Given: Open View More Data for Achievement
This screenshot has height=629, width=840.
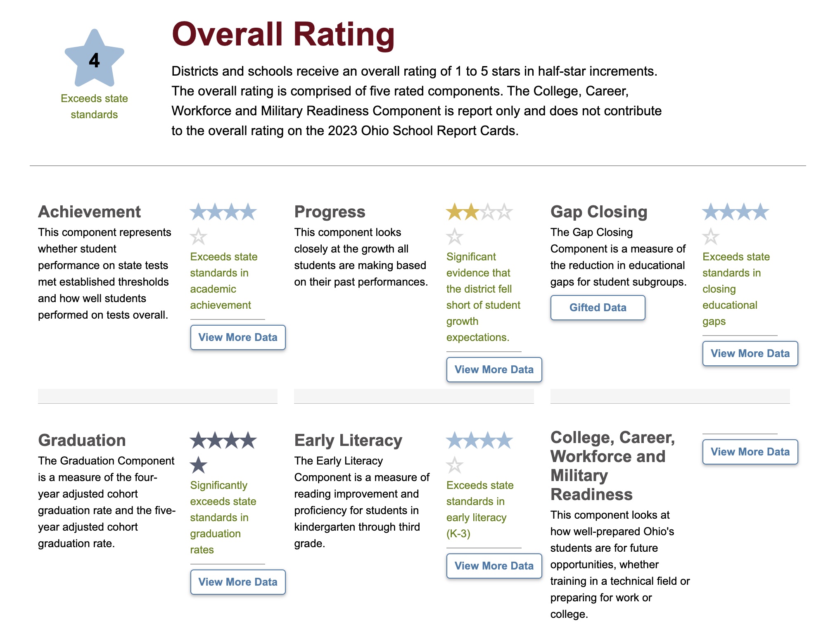Looking at the screenshot, I should pos(238,337).
